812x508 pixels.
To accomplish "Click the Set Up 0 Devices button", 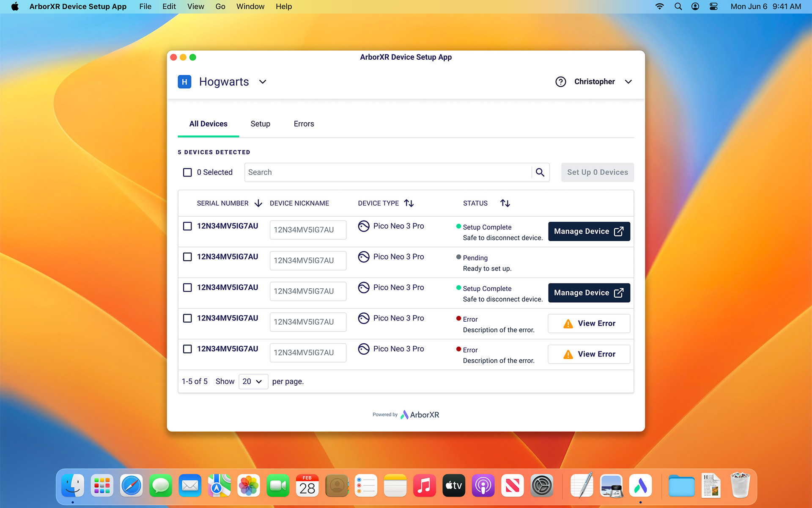I will (x=597, y=172).
